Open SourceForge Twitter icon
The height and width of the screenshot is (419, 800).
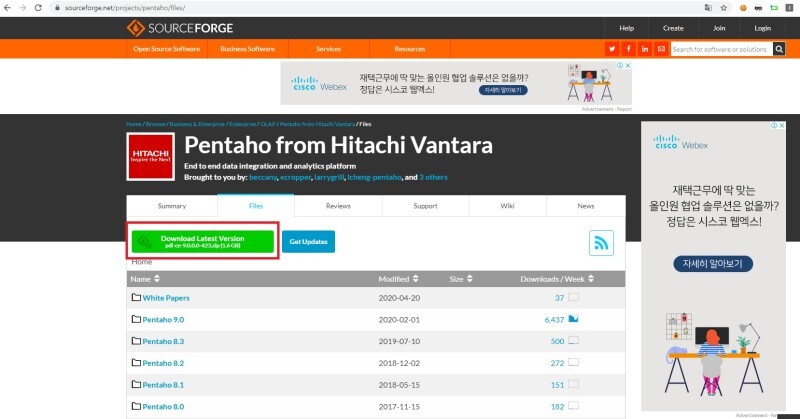click(x=612, y=49)
